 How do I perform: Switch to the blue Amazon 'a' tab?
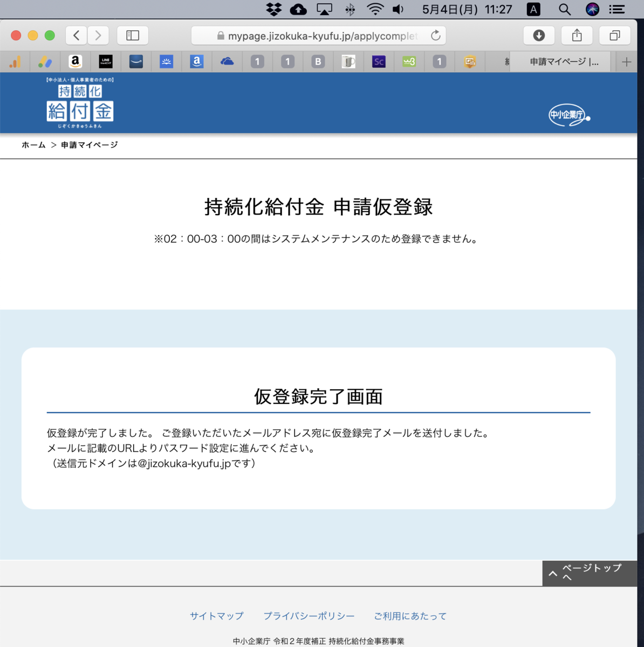[x=197, y=62]
